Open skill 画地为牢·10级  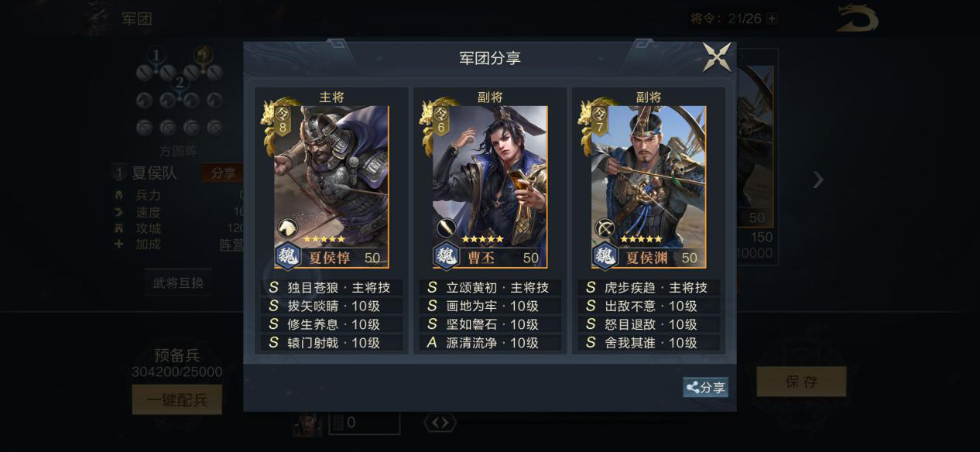(490, 306)
